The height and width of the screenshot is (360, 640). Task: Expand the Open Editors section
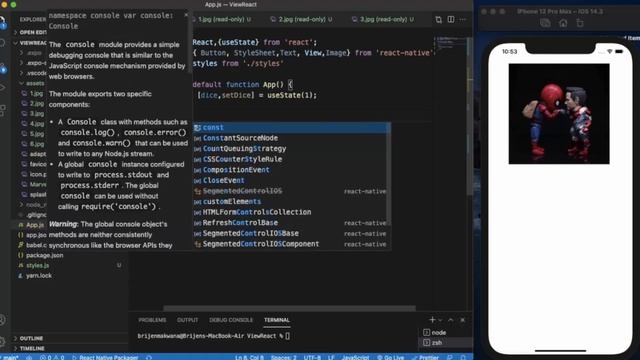coord(31,32)
